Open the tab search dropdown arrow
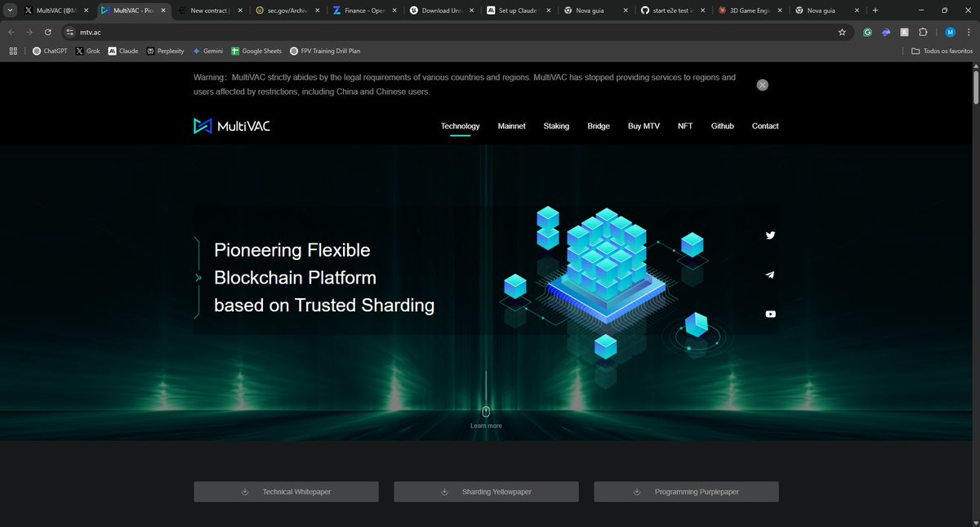 10,11
